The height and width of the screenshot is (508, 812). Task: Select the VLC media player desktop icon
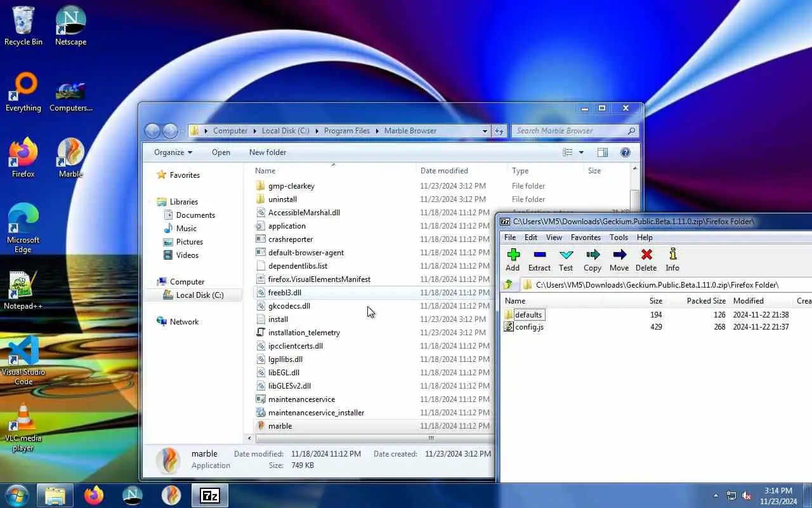coord(23,427)
